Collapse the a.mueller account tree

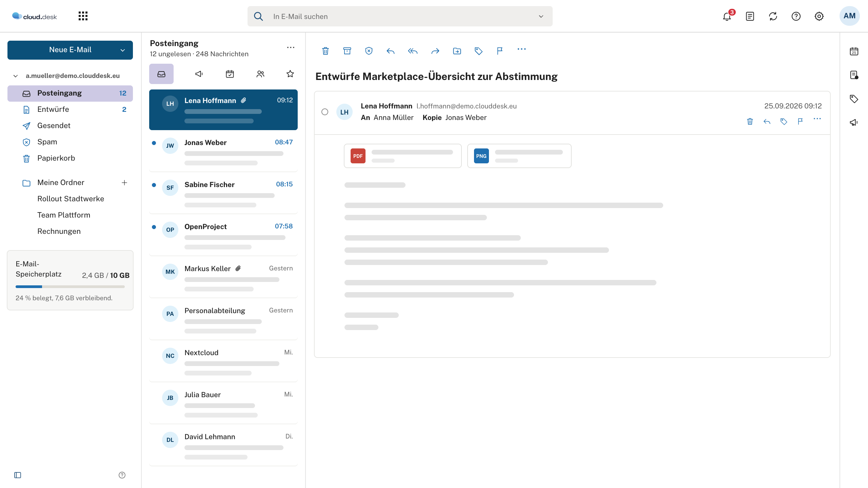tap(16, 76)
